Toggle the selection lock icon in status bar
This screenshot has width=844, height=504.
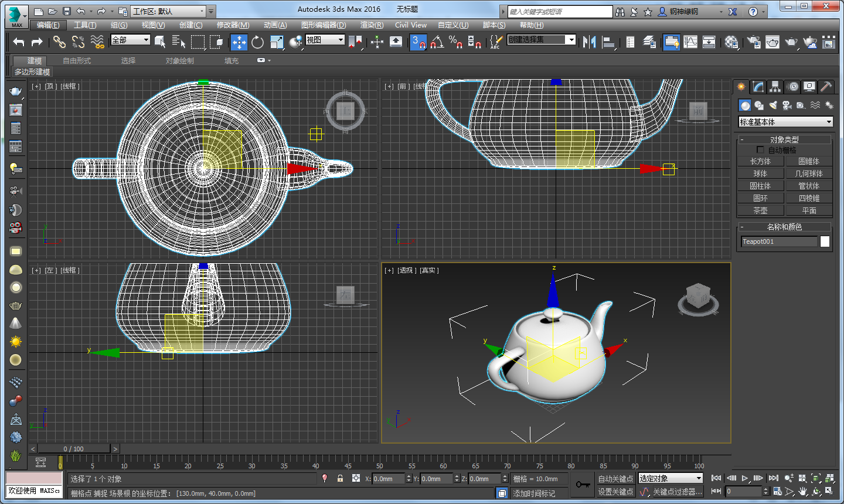340,478
